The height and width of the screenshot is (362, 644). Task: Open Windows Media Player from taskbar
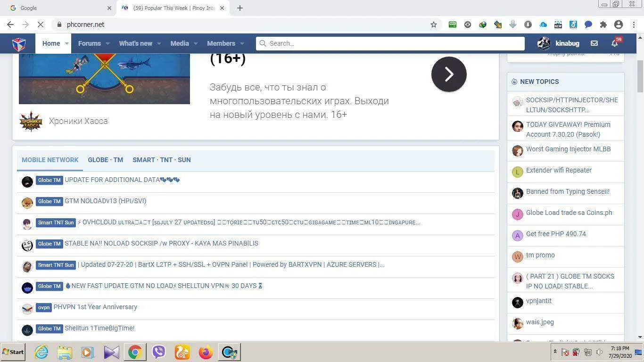(88, 352)
